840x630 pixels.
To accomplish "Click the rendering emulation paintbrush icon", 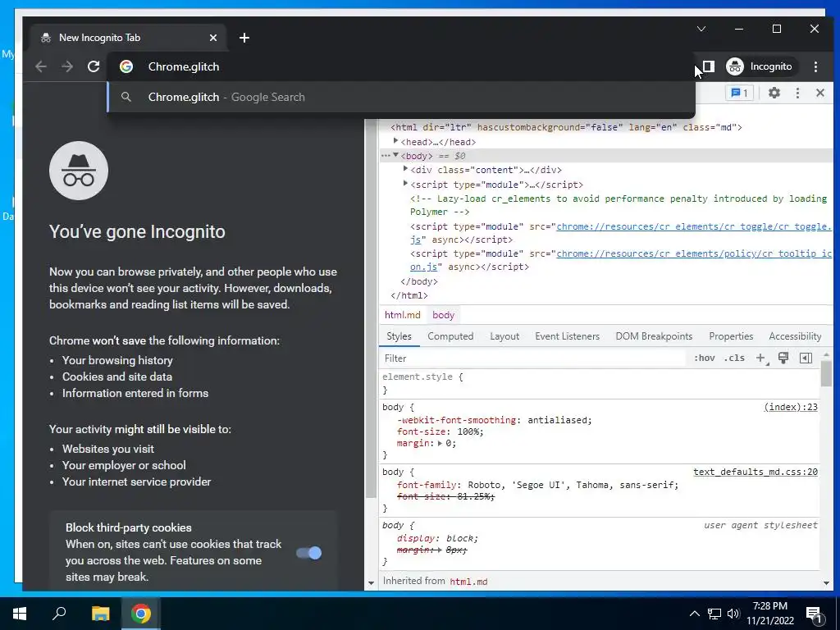I will coord(783,358).
